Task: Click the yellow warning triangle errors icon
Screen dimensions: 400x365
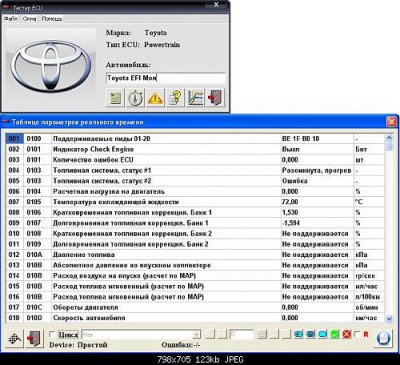Action: point(155,98)
